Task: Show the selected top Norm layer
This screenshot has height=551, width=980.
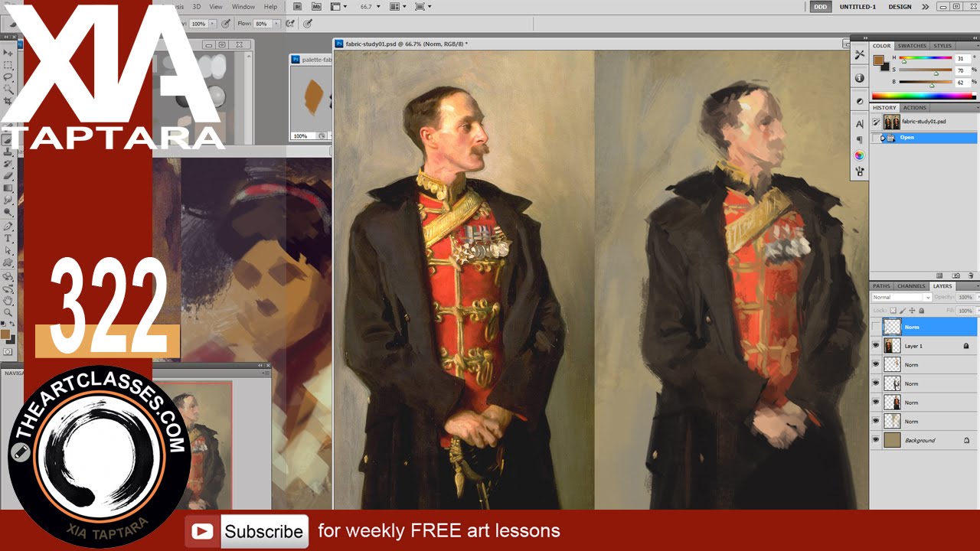Action: [876, 327]
